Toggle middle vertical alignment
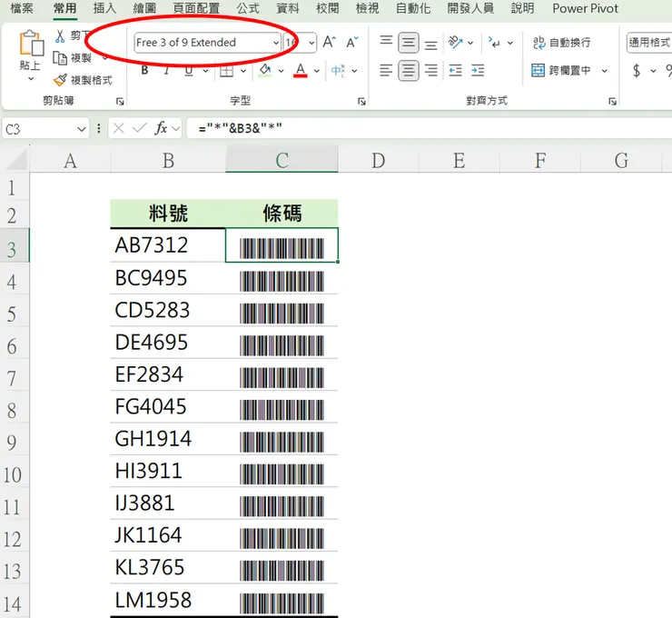Viewport: 672px width, 618px height. [409, 43]
